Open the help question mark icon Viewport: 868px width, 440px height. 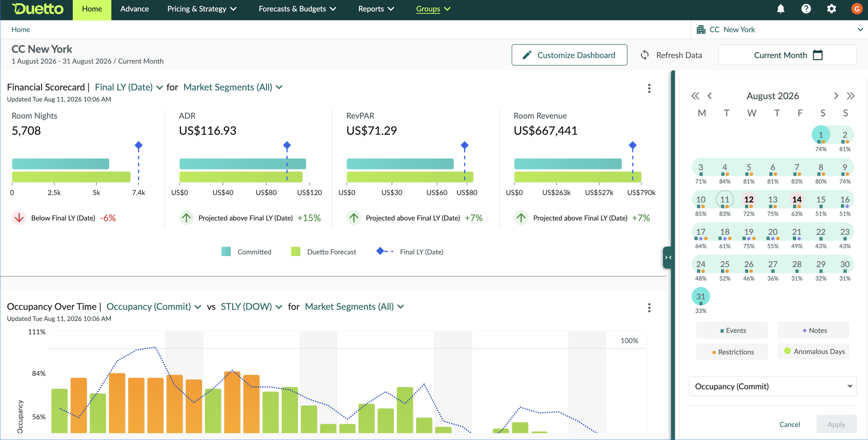(x=806, y=9)
